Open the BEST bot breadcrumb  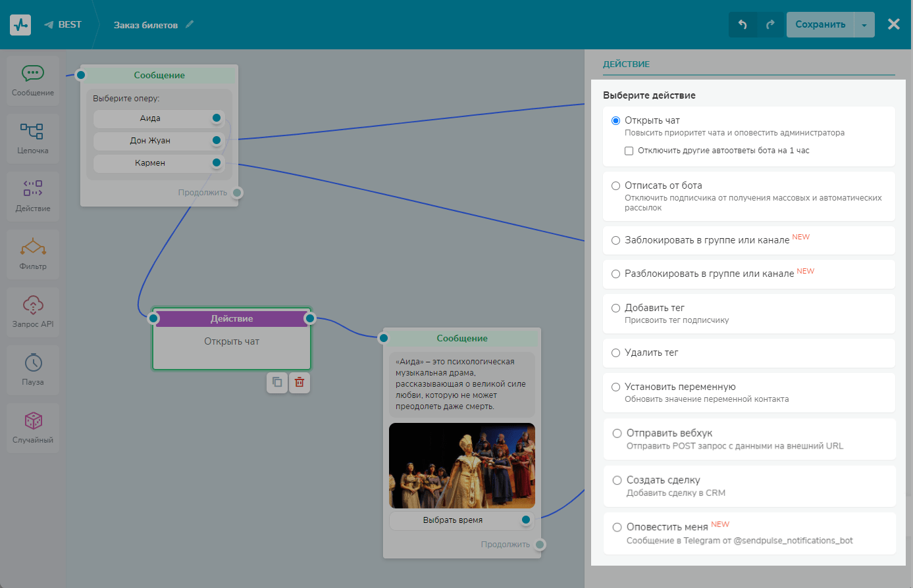(x=63, y=25)
